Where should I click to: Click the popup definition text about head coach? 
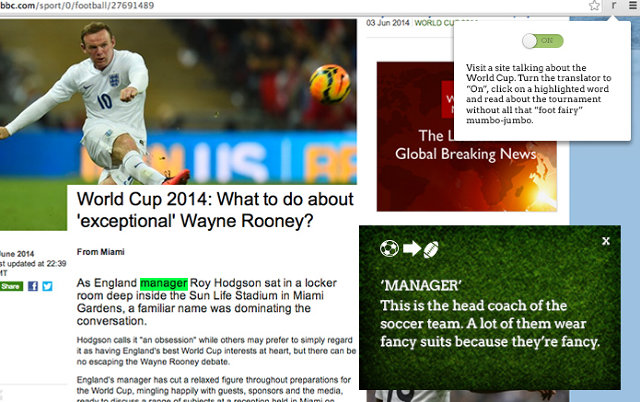(x=490, y=324)
